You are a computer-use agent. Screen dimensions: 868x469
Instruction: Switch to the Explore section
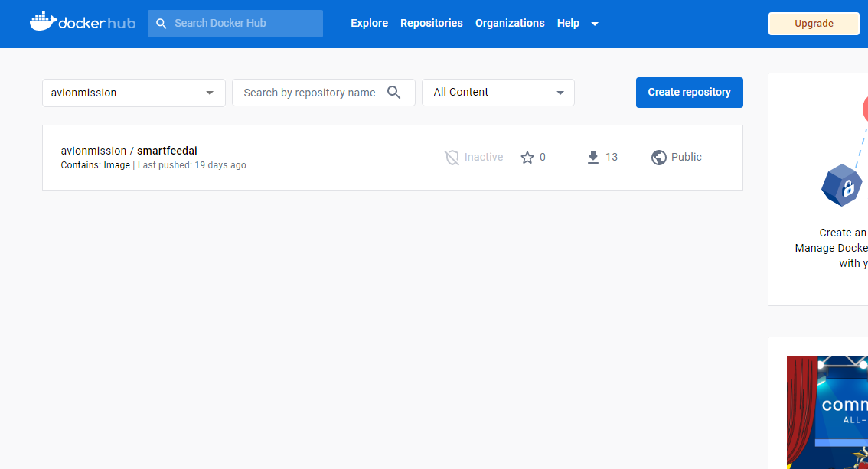[x=369, y=23]
